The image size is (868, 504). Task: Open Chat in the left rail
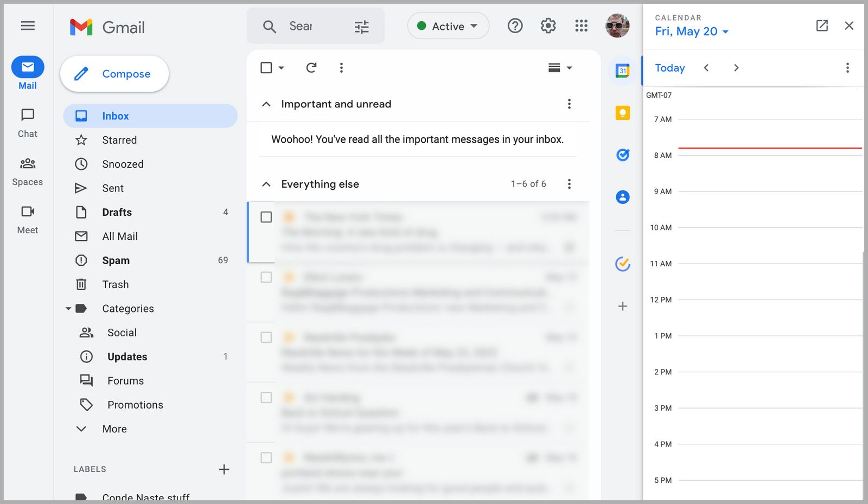click(28, 124)
